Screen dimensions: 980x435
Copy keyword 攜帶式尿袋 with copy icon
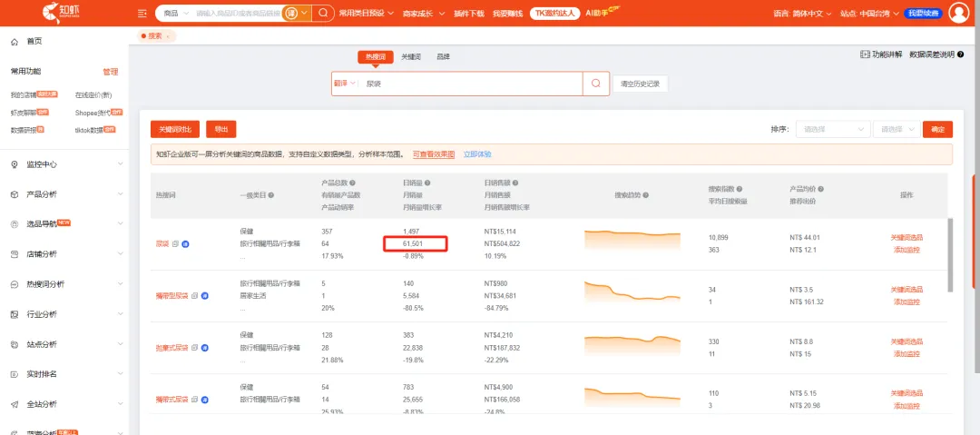click(x=194, y=400)
